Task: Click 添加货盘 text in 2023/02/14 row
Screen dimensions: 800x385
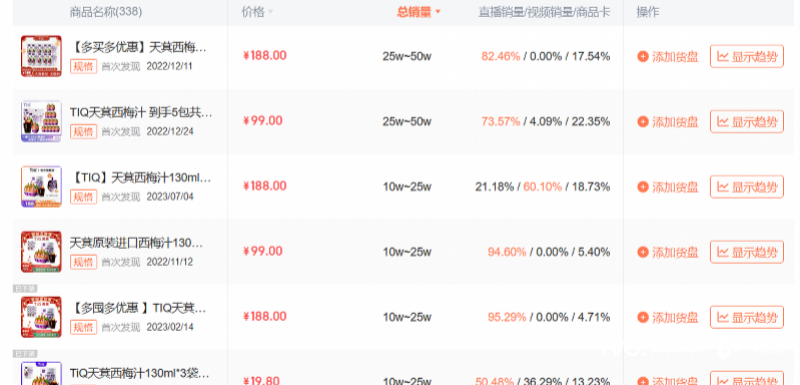Action: (675, 317)
